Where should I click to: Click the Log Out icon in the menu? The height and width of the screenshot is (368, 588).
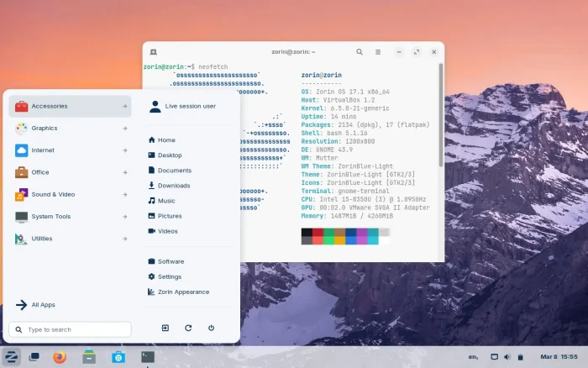(x=165, y=328)
